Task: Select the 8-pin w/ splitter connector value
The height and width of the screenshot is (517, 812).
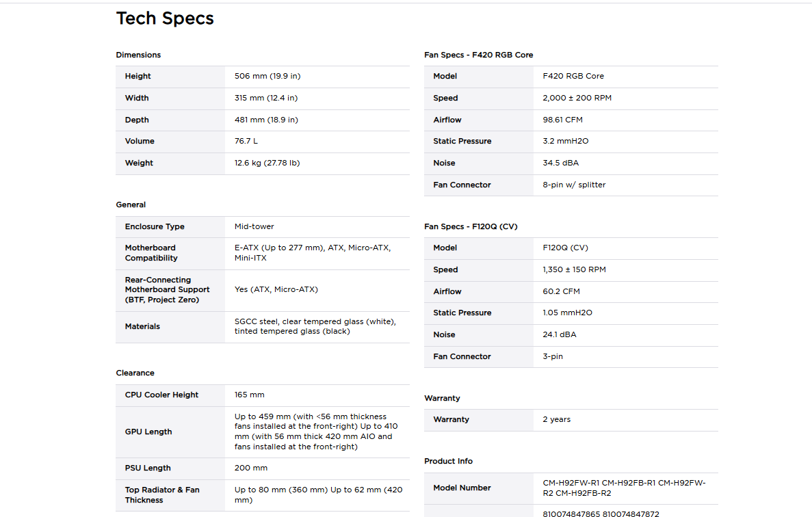Action: pyautogui.click(x=574, y=185)
